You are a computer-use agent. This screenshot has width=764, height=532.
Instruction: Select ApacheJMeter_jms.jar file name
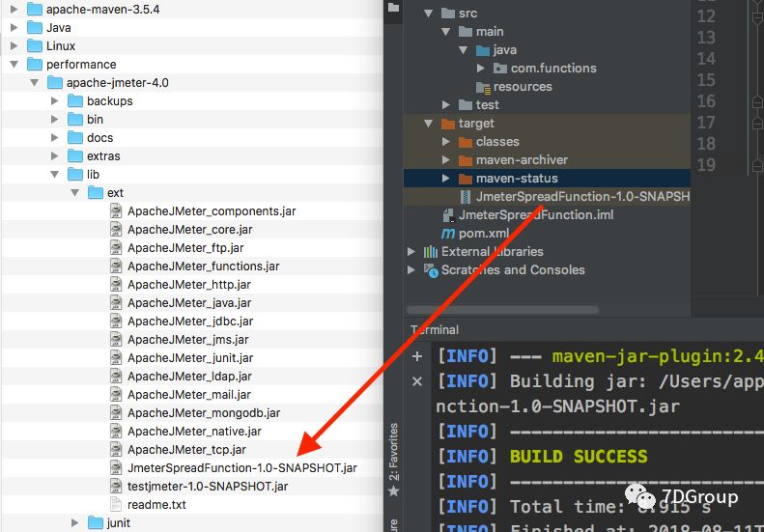click(x=188, y=340)
